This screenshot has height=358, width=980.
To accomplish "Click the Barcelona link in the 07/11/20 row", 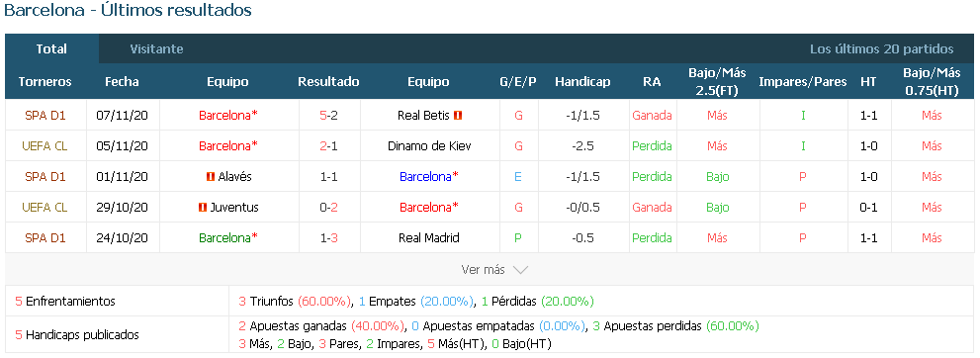I will coord(228,115).
